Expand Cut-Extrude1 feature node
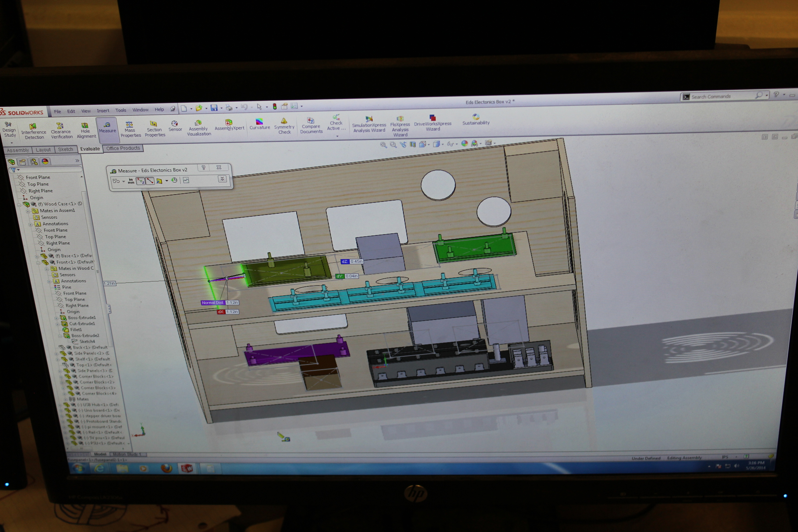798x532 pixels. click(57, 324)
